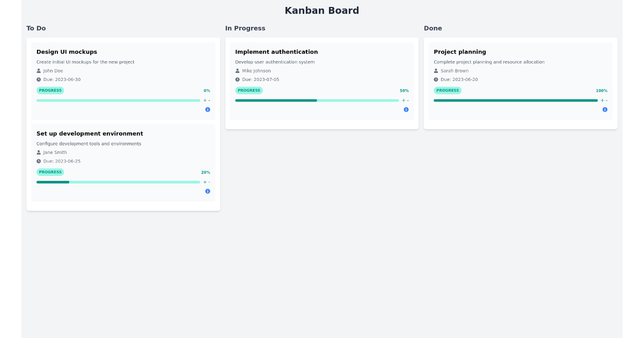
Task: Click the info icon on Project planning card
Action: (x=605, y=109)
